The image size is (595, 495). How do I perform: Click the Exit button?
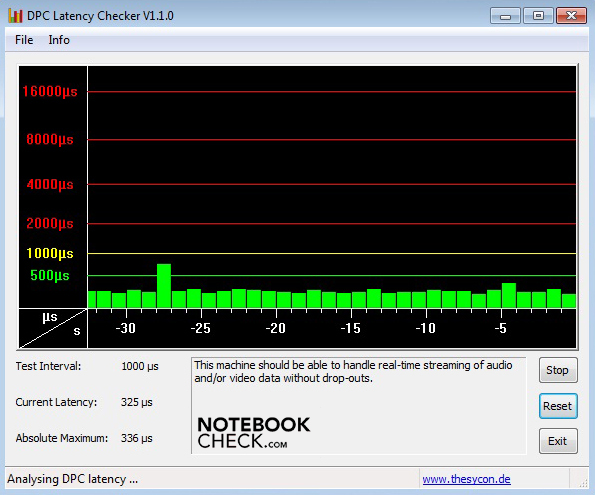(558, 441)
